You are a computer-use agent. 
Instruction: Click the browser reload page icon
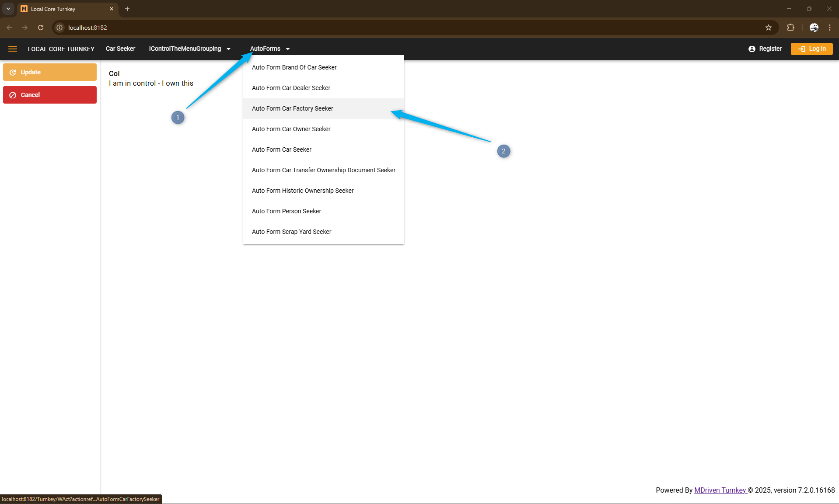point(41,28)
